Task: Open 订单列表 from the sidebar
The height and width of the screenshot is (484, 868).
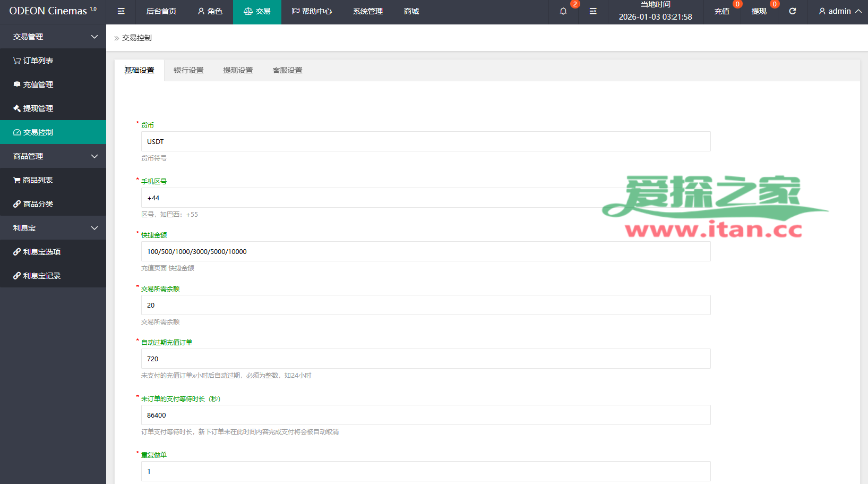Action: point(38,61)
